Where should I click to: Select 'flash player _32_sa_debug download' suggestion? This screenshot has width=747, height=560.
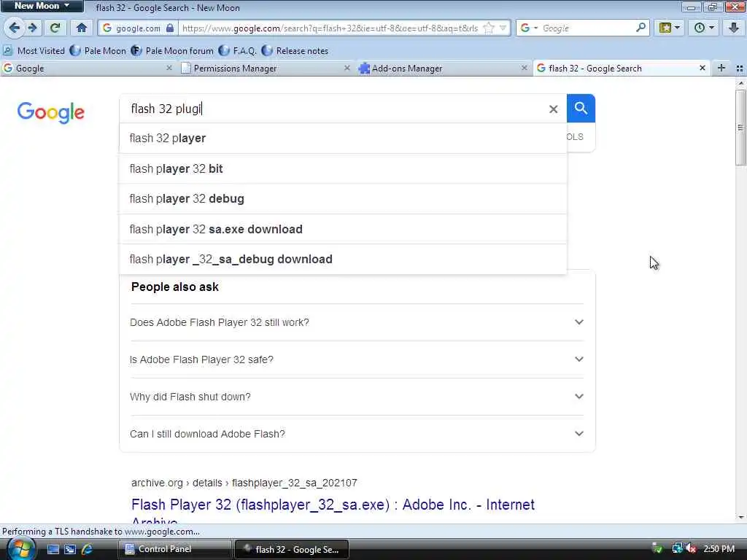point(343,259)
